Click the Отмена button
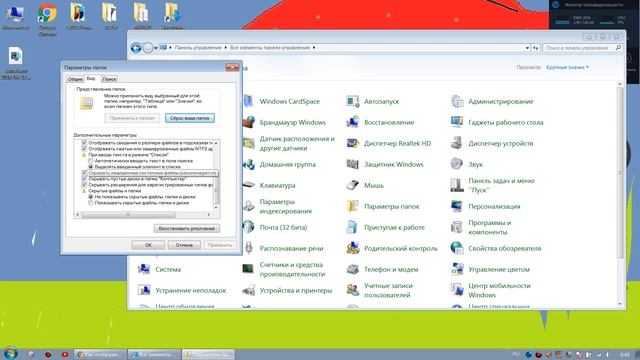This screenshot has height=360, width=640. (x=184, y=245)
